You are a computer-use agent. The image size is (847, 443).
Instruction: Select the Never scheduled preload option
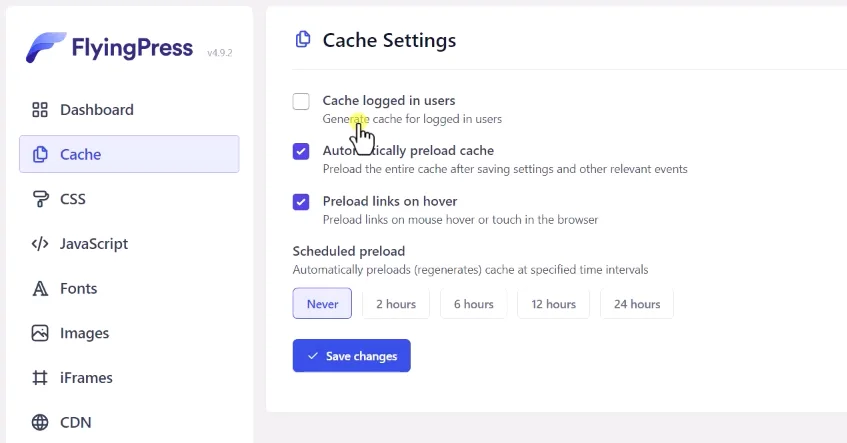(x=322, y=304)
